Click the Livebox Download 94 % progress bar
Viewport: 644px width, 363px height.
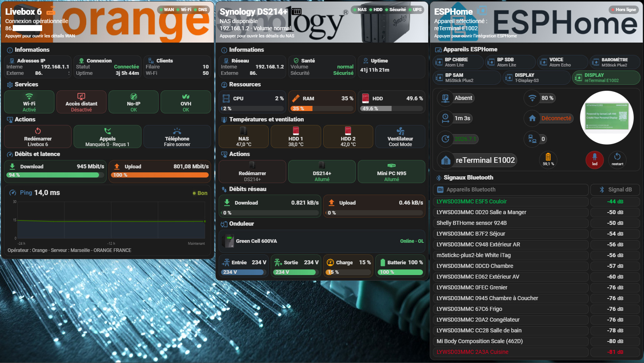(55, 175)
